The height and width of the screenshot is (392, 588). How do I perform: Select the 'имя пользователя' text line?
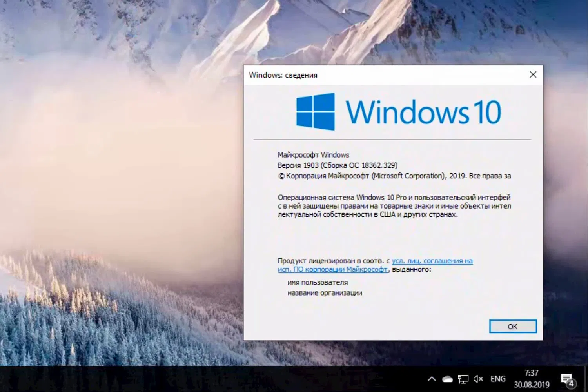point(318,282)
